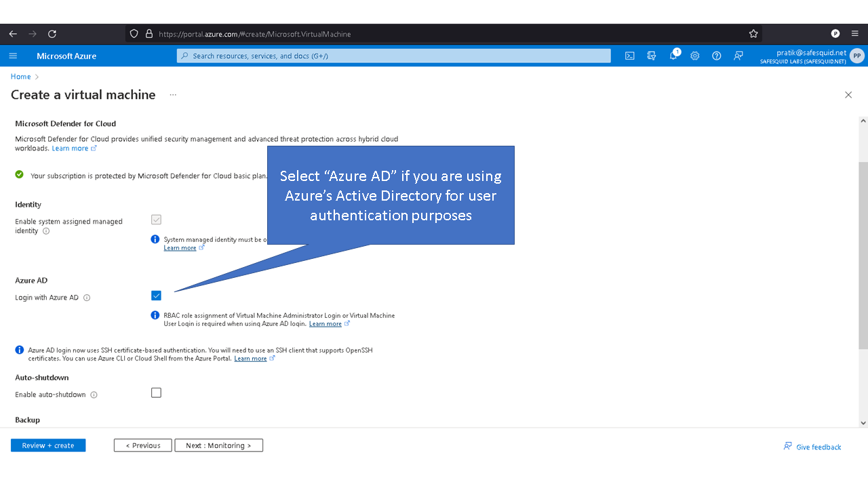Click the browser URL address bar
Viewport: 868px width, 488px height.
tap(444, 34)
